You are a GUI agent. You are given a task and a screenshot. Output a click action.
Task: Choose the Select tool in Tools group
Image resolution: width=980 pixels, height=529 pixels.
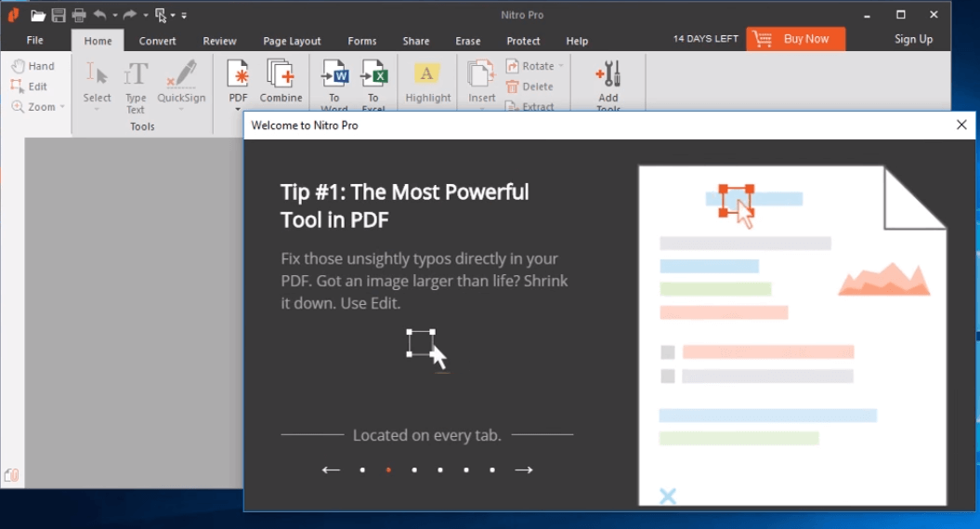coord(97,82)
